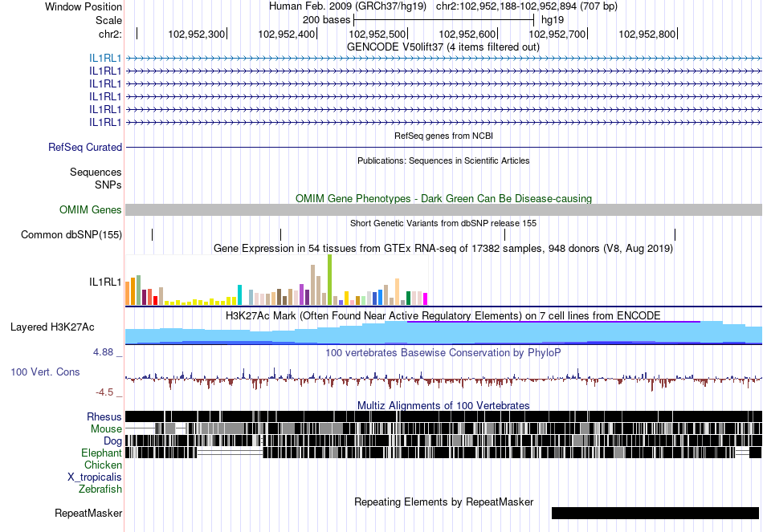Click the 'RepeatMasker' track label
The width and height of the screenshot is (763, 532).
[88, 514]
